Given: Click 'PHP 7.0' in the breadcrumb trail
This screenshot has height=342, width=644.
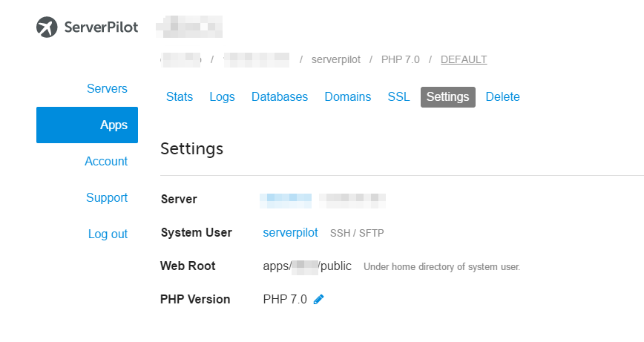Looking at the screenshot, I should point(400,59).
